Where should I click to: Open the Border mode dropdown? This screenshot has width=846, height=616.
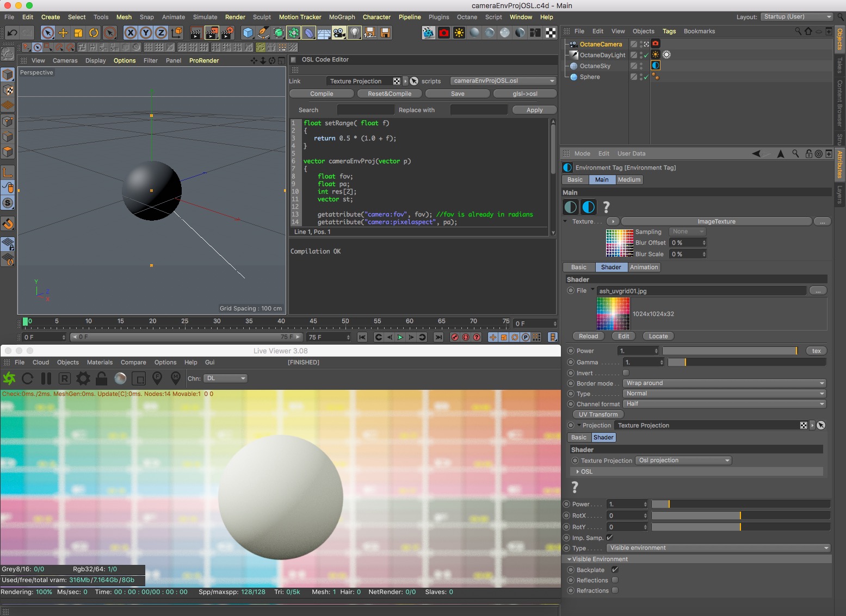pyautogui.click(x=725, y=383)
